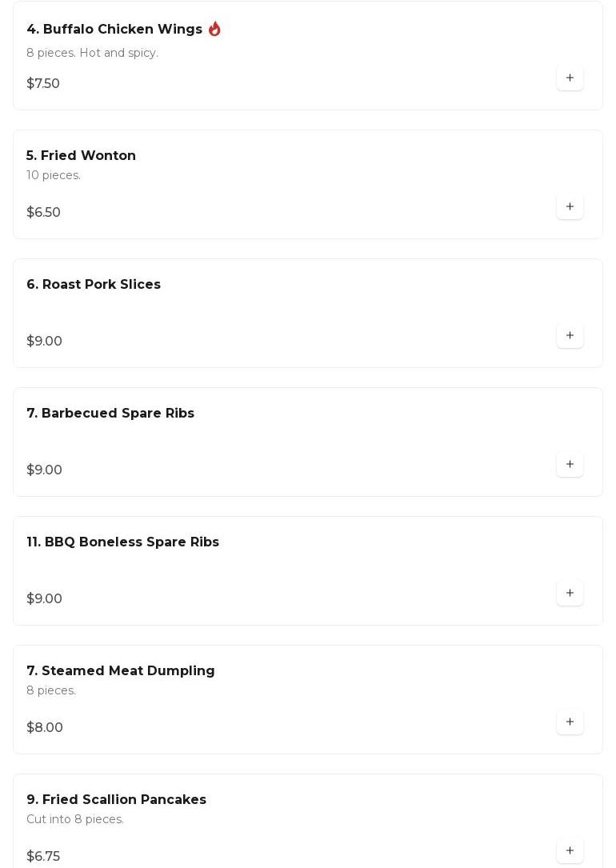Click plus for BBQ Boneless Spare Ribs

[570, 593]
